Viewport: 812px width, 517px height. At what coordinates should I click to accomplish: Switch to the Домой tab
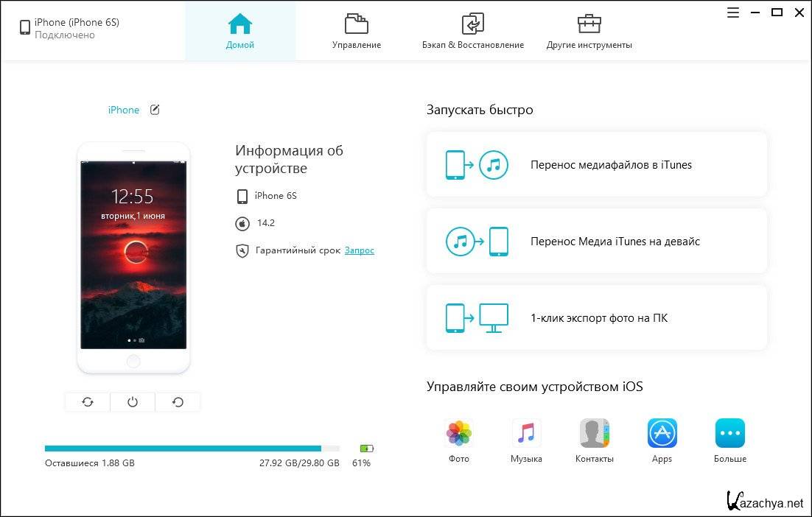point(240,31)
